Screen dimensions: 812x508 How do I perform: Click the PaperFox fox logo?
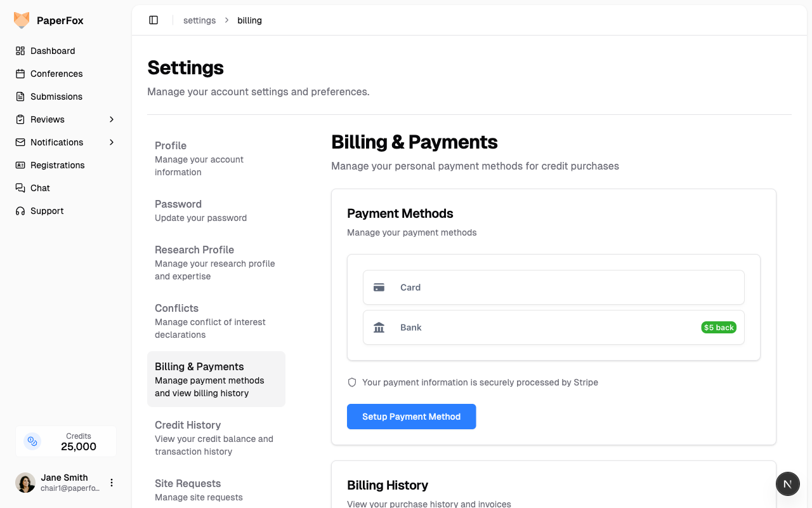22,20
